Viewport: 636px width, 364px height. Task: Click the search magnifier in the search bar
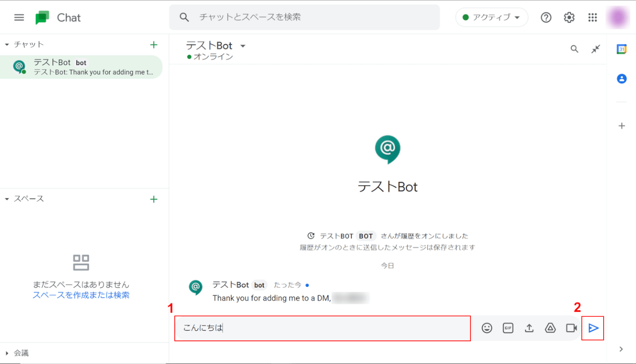click(184, 17)
